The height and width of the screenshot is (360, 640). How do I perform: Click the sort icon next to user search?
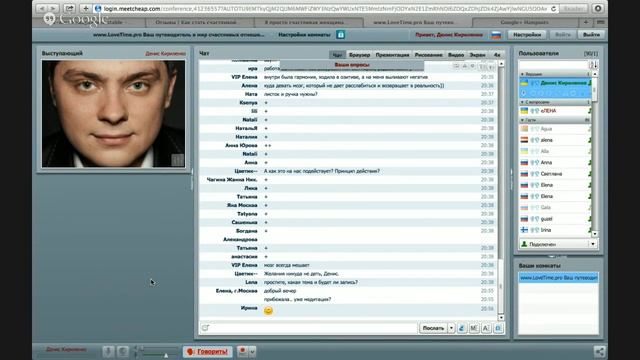593,65
